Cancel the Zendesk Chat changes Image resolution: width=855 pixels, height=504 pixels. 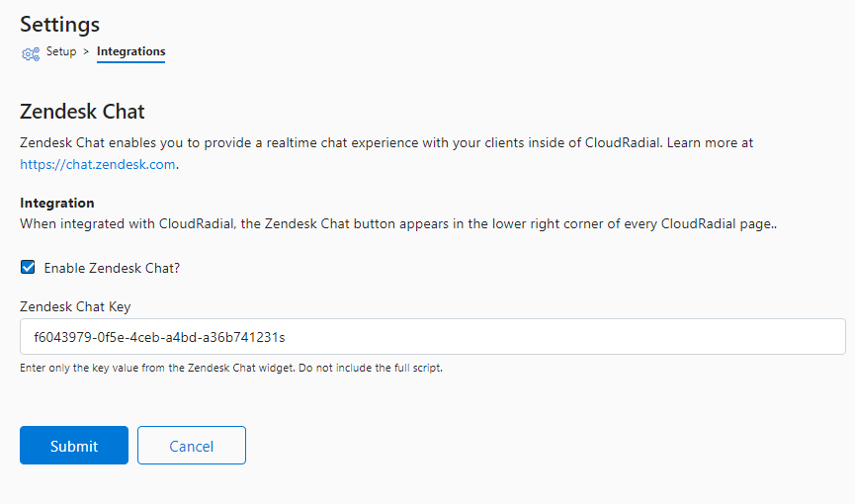pyautogui.click(x=192, y=445)
